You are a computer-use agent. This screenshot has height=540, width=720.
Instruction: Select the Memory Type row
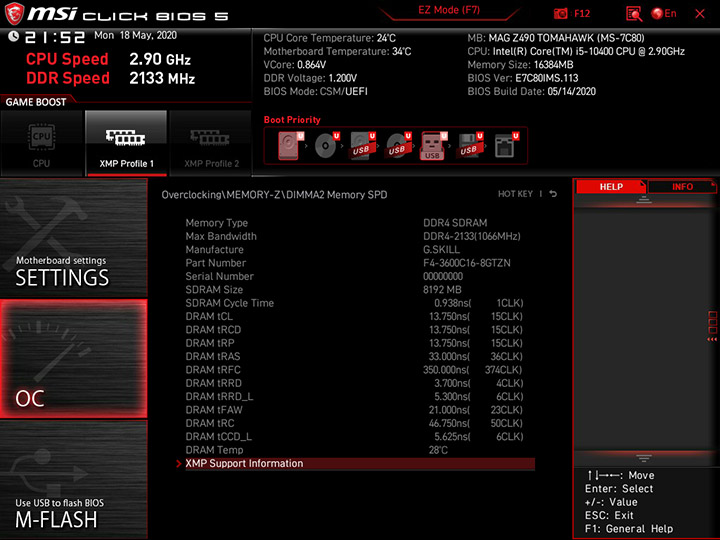360,223
